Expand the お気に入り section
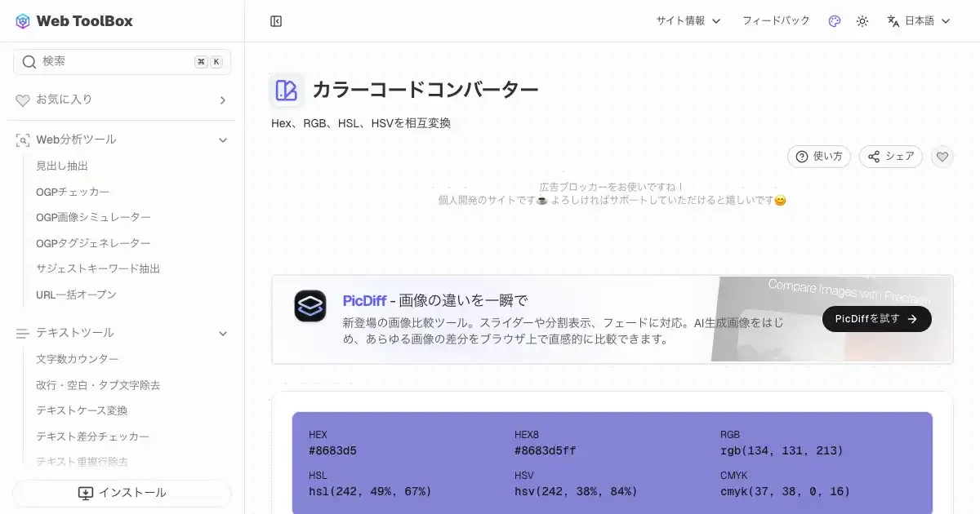This screenshot has height=514, width=980. 222,100
